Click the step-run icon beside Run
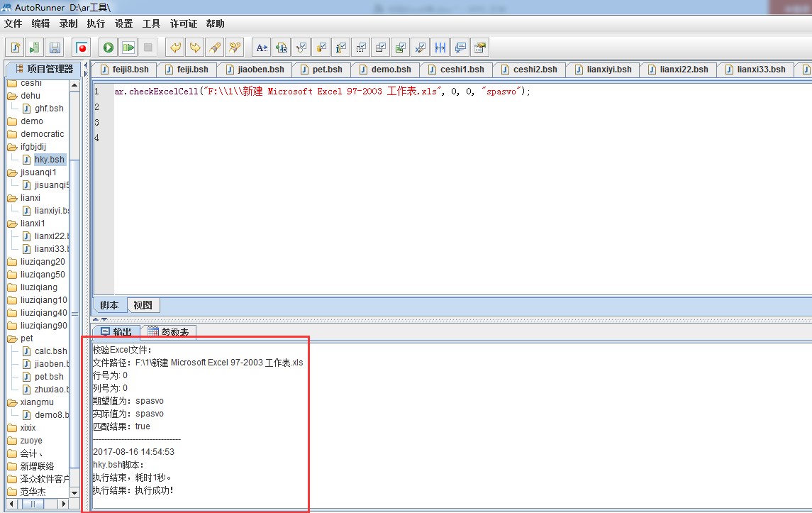The height and width of the screenshot is (513, 812). coord(128,48)
